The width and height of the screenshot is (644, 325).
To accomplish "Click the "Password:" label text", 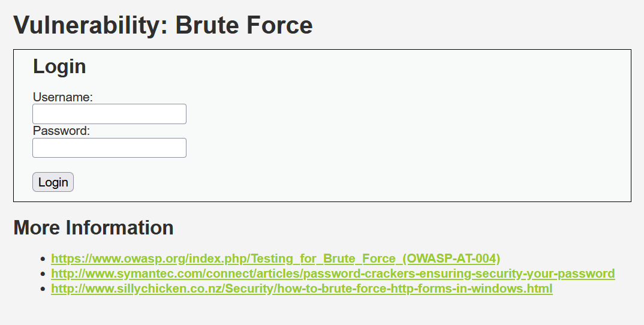I will 61,131.
